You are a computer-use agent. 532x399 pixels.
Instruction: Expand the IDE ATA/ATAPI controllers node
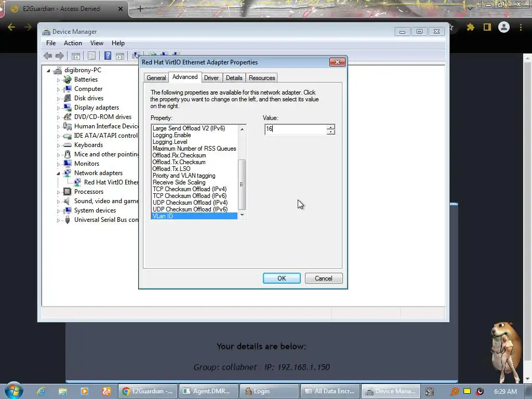point(58,136)
